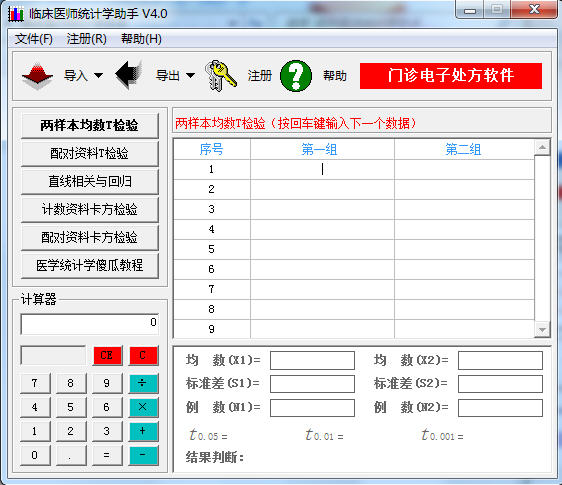The height and width of the screenshot is (485, 562).
Task: Click the plus operator calculator key
Action: pos(143,431)
